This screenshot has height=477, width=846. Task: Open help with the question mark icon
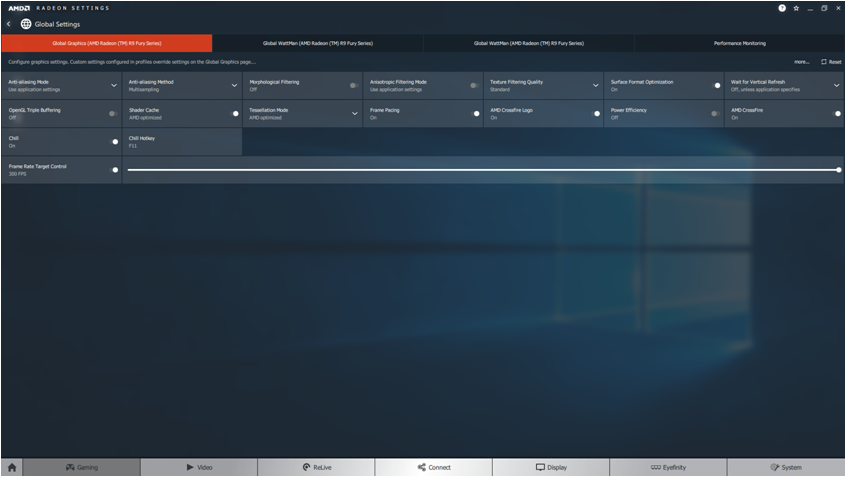click(x=782, y=8)
